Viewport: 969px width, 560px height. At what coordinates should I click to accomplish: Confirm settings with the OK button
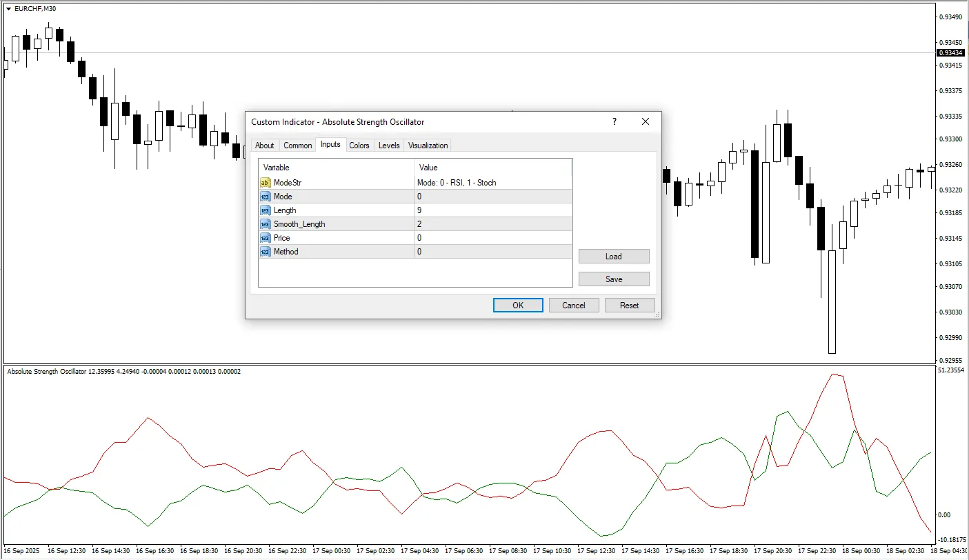pos(518,305)
